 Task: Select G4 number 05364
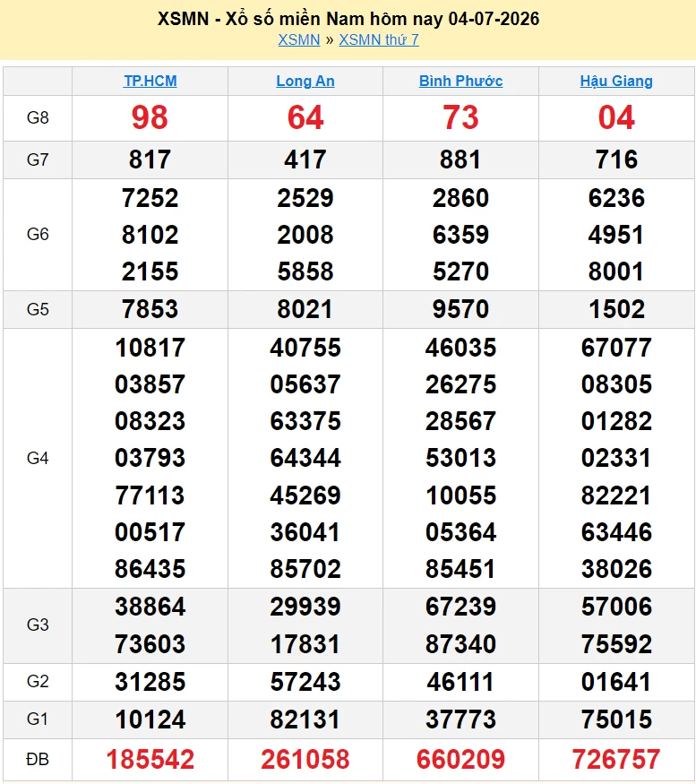(460, 532)
